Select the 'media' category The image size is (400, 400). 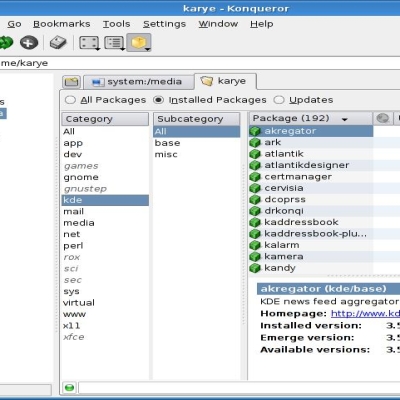click(x=105, y=223)
